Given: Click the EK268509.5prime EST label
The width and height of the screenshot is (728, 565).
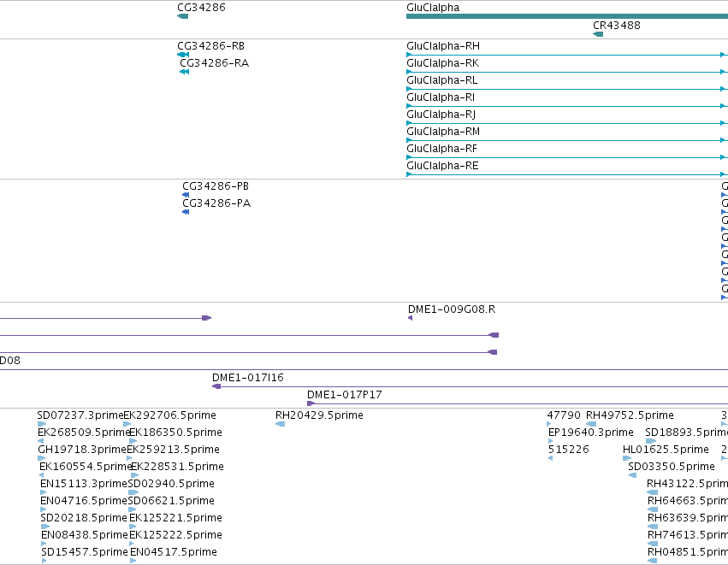Looking at the screenshot, I should click(x=84, y=433).
